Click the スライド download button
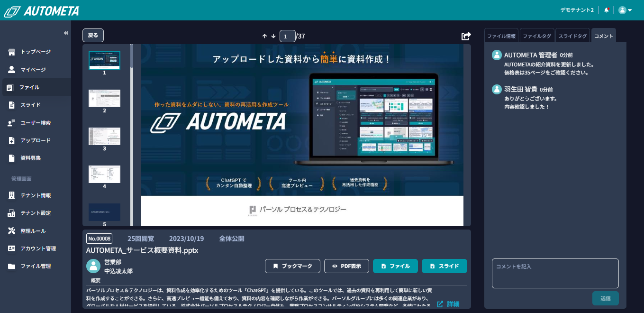Viewport: 644px width, 313px height. pos(444,266)
